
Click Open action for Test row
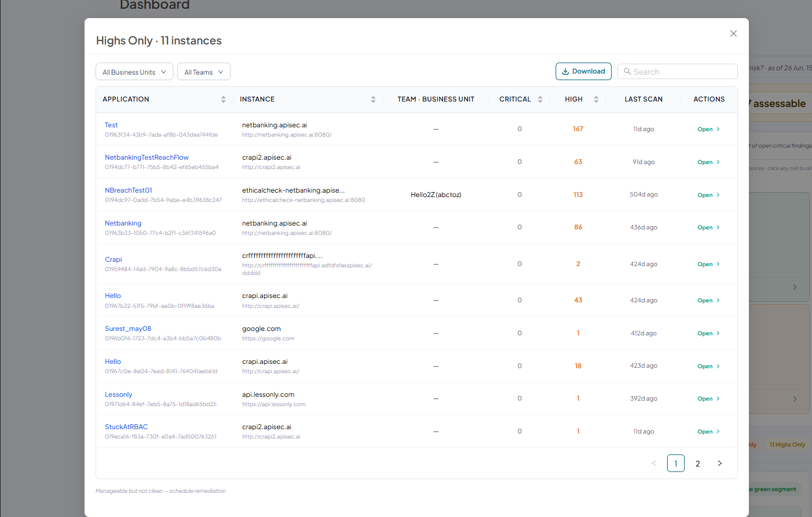(708, 130)
